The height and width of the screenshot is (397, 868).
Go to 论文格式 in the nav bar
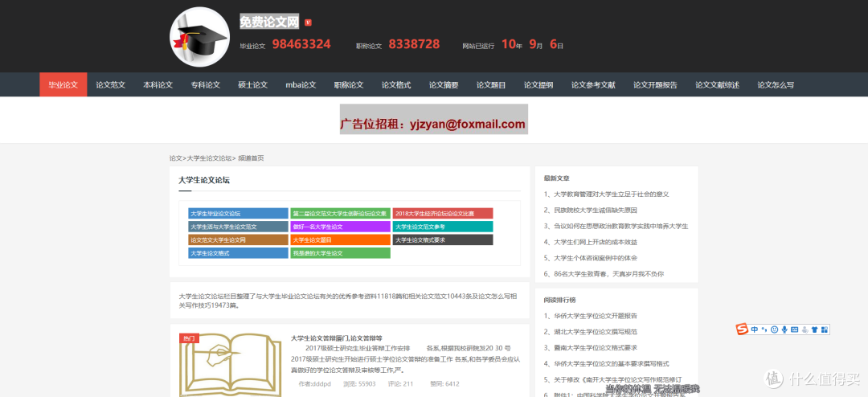coord(396,84)
